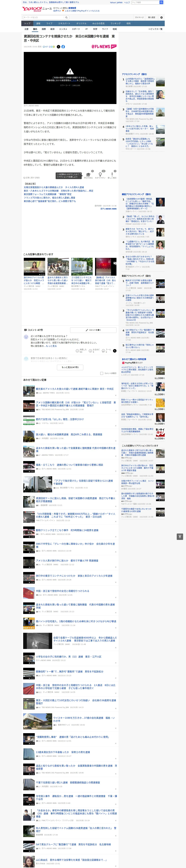This screenshot has width=186, height=868.
Task: Click the blue web search button
Action: (161, 2)
